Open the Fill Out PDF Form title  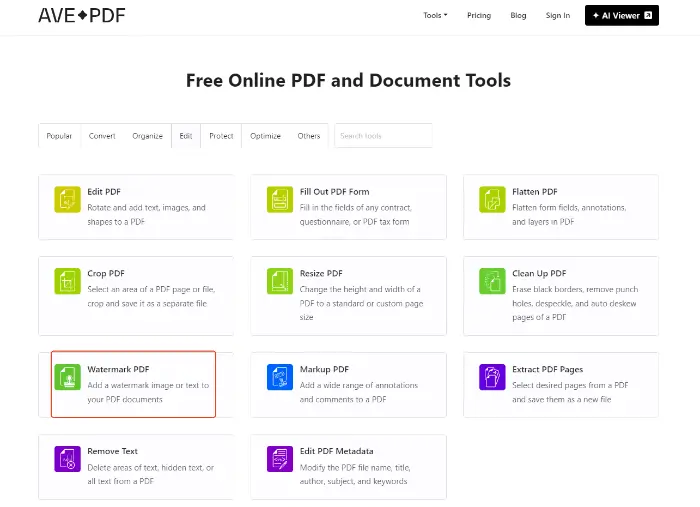(334, 192)
